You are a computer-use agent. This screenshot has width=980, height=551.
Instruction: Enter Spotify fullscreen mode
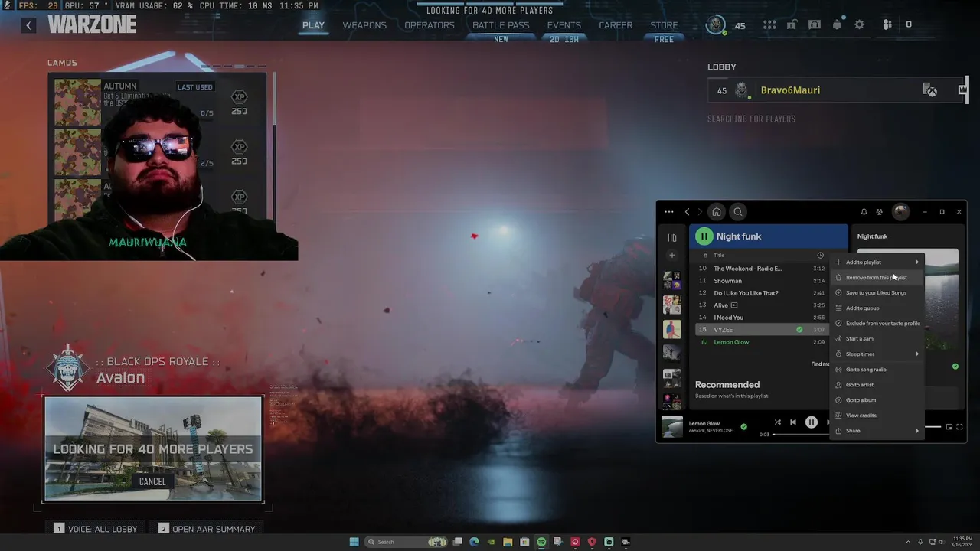959,427
